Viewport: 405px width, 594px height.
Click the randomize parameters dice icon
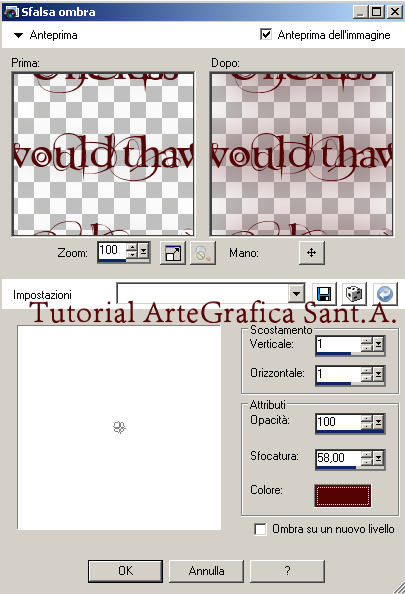point(354,294)
